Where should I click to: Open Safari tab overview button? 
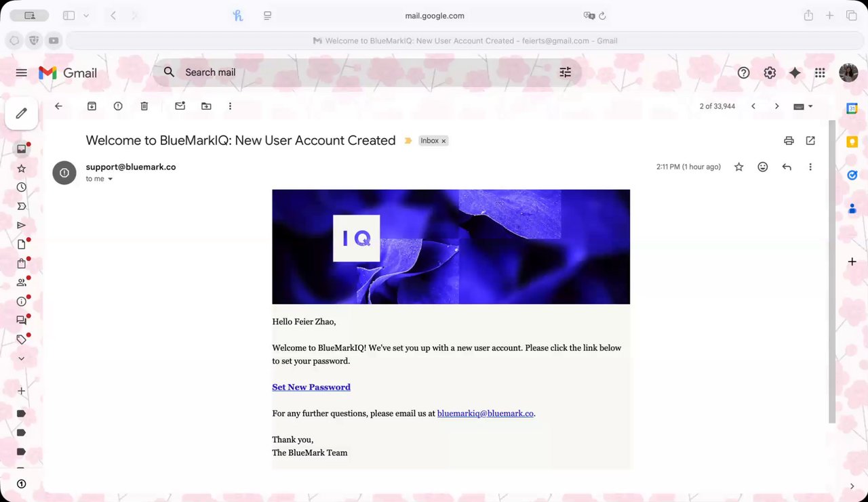[851, 16]
